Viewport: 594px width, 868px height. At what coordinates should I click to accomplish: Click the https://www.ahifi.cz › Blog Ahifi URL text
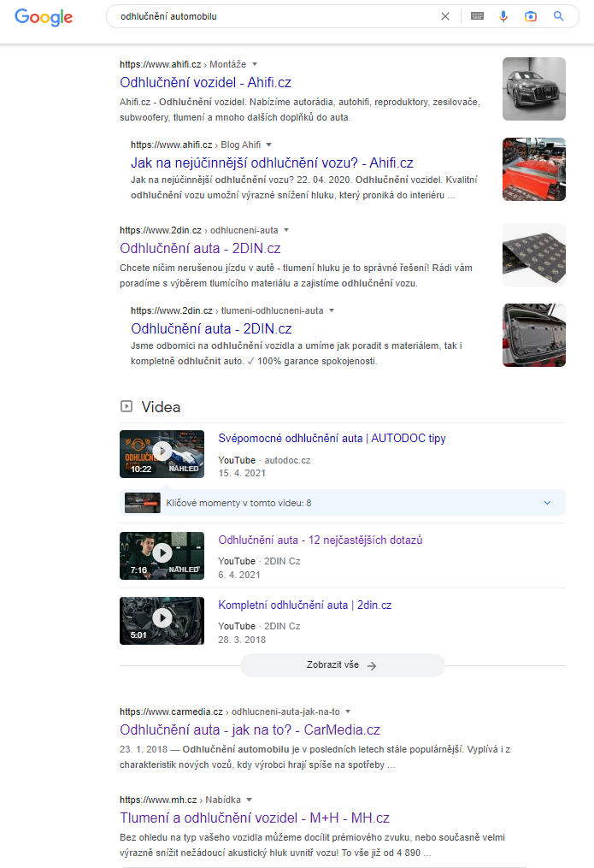[x=195, y=145]
